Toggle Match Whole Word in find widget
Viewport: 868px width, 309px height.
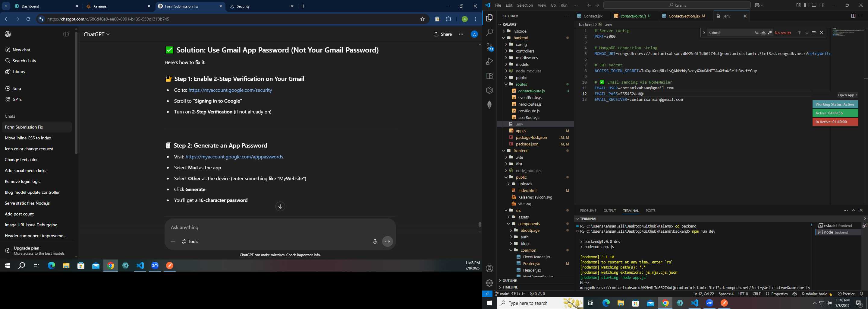(x=763, y=33)
